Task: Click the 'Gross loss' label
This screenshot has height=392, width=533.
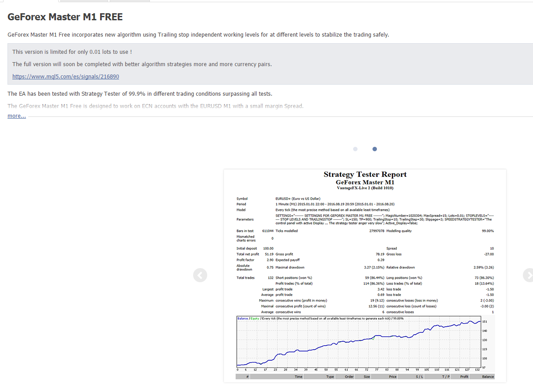Action: tap(394, 254)
